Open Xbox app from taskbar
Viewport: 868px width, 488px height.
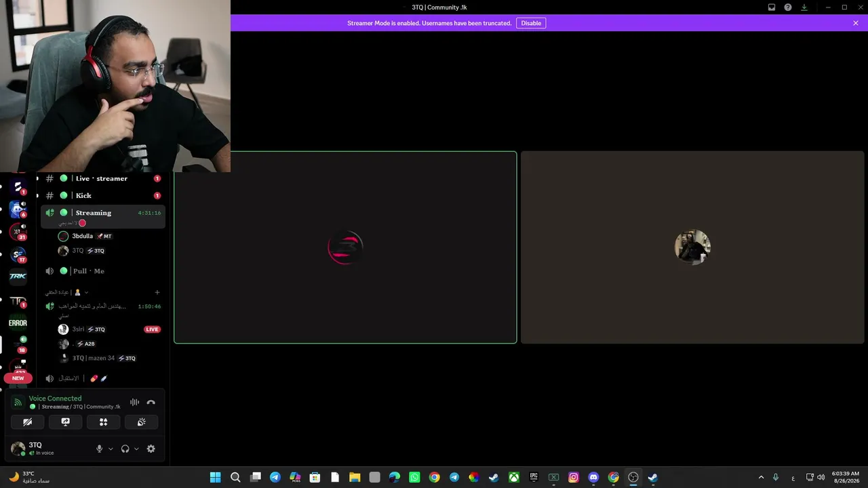[x=514, y=477]
